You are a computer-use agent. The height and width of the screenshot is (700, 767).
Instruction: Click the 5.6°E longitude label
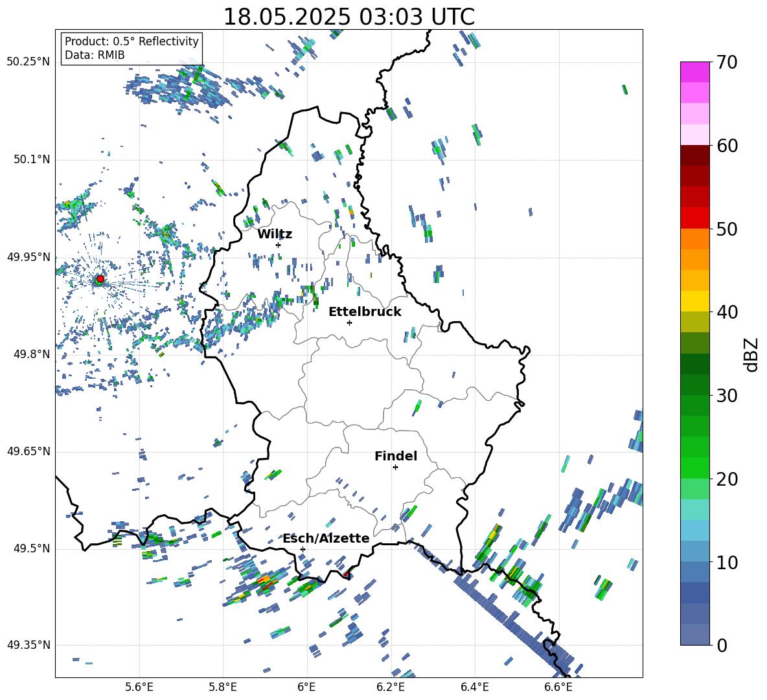(139, 687)
